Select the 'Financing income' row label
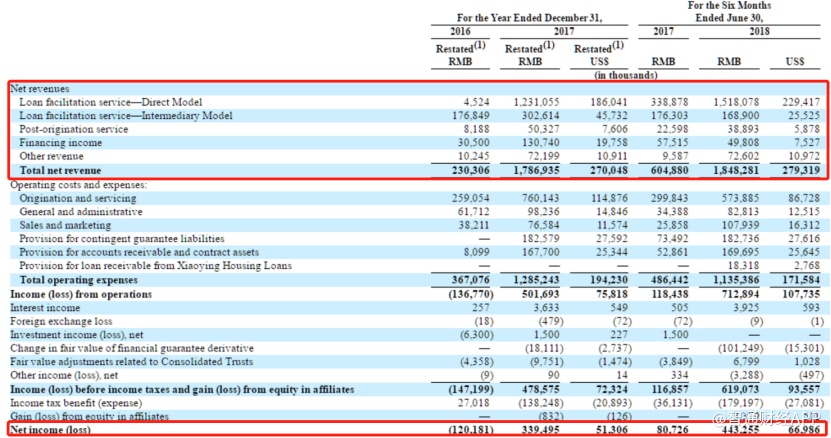 58,143
